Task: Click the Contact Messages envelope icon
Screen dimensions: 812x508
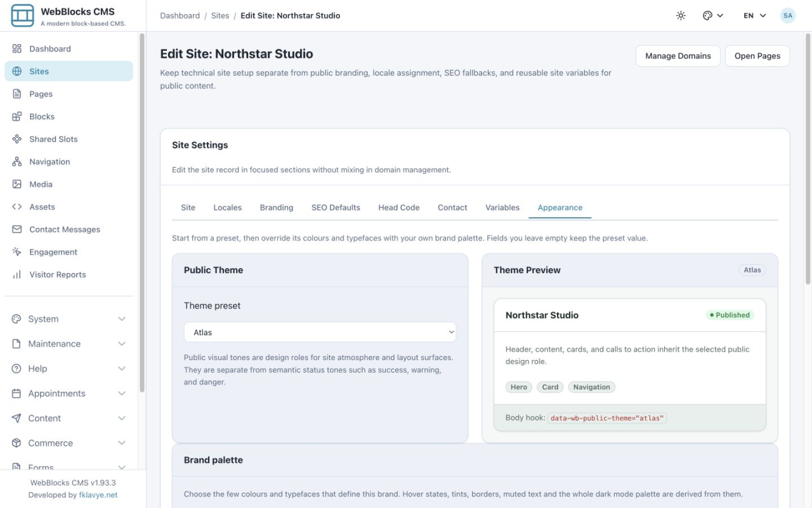Action: 17,229
